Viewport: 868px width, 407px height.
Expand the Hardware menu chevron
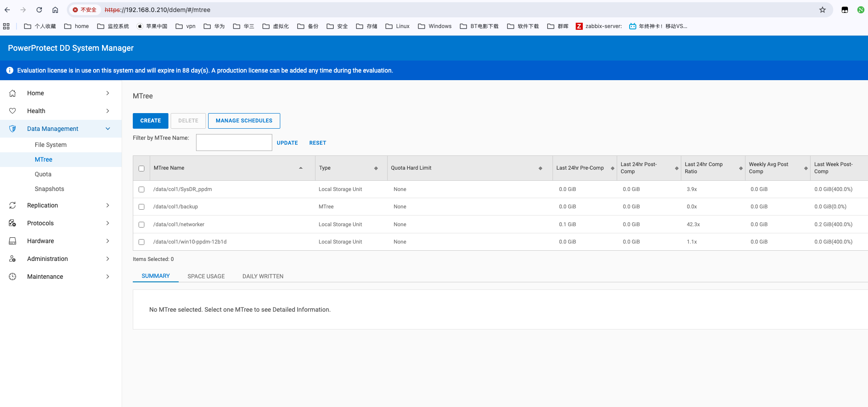tap(108, 241)
